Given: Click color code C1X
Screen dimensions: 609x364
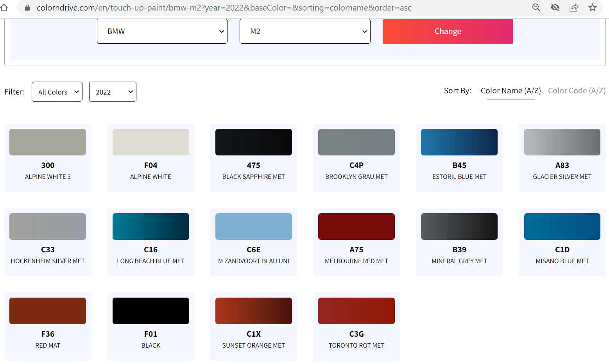Looking at the screenshot, I should tap(254, 334).
